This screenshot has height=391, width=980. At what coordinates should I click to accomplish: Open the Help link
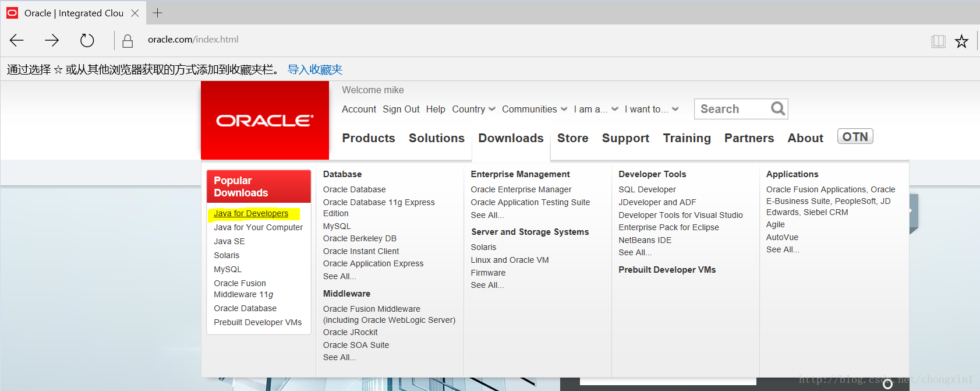coord(436,109)
